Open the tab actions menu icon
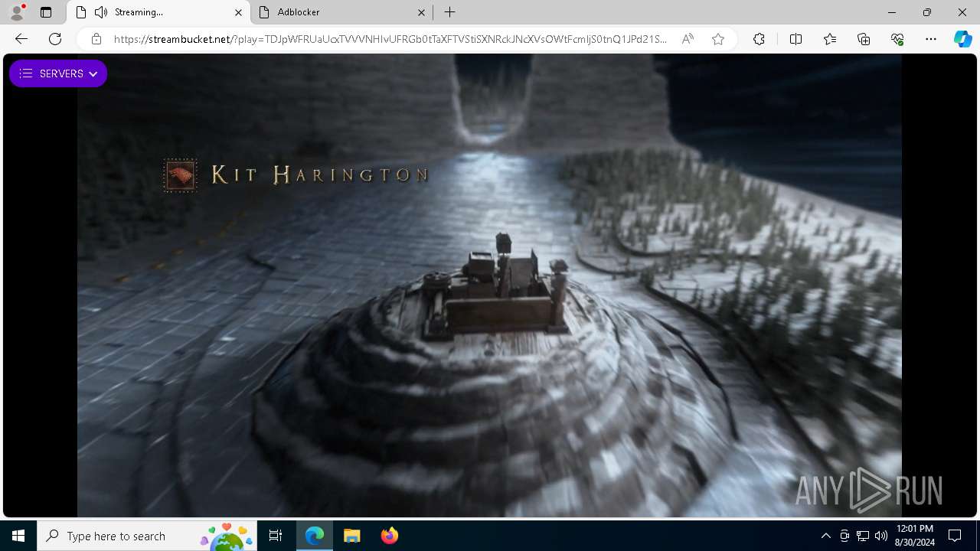Viewport: 980px width, 551px height. tap(46, 12)
